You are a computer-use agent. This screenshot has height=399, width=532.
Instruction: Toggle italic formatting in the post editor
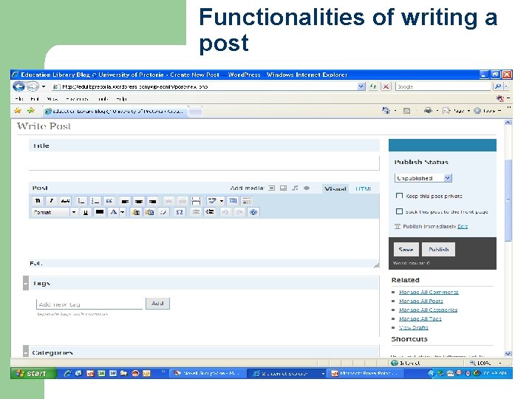52,201
